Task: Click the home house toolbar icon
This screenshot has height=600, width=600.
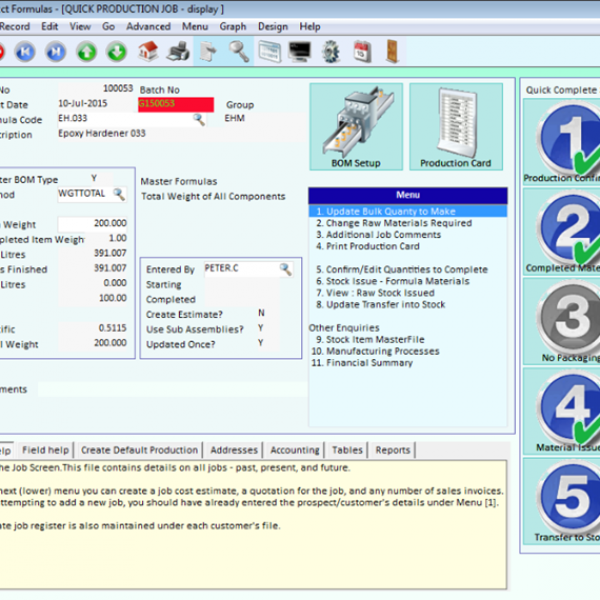Action: [x=148, y=51]
